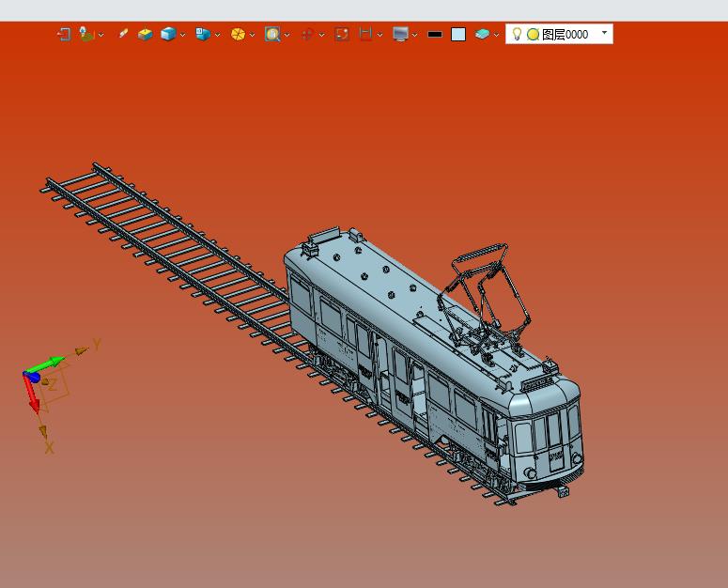Image resolution: width=728 pixels, height=588 pixels.
Task: Click the black color swatch
Action: coord(435,35)
